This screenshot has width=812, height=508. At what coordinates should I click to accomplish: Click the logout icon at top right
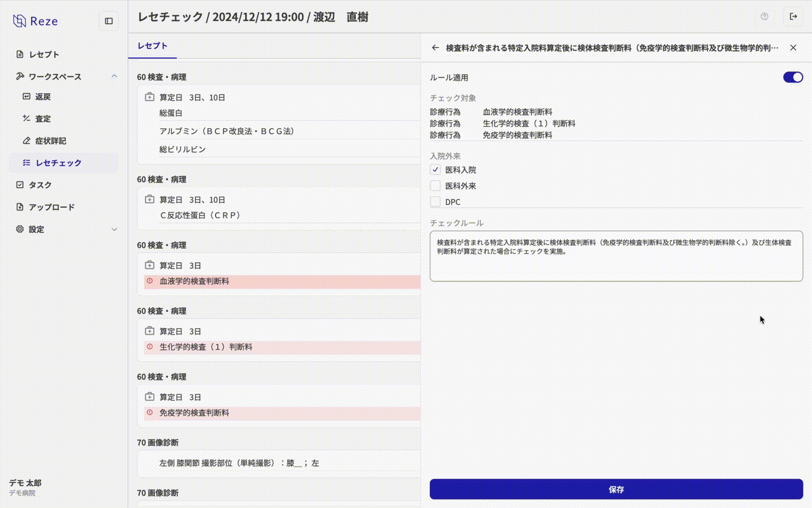click(x=793, y=17)
